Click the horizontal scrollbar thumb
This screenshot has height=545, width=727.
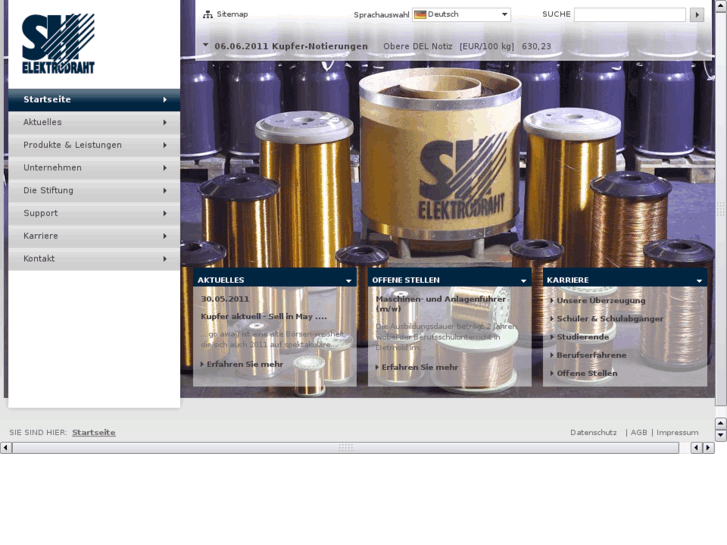345,448
